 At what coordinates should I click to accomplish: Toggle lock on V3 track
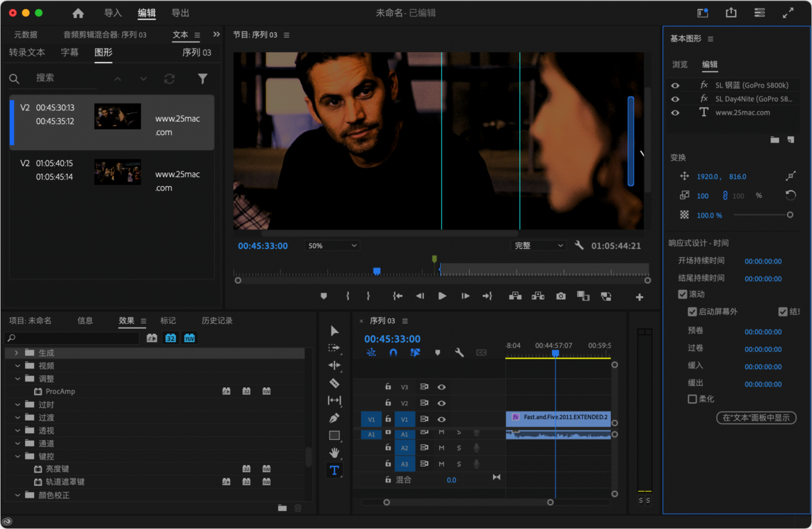(387, 386)
